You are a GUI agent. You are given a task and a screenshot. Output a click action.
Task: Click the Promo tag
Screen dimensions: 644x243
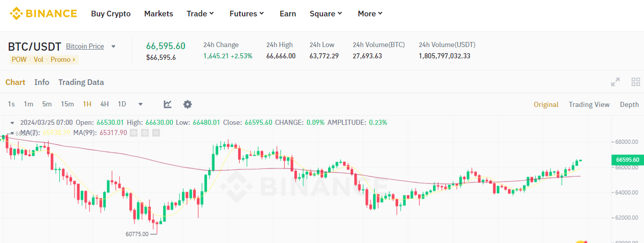tap(63, 59)
